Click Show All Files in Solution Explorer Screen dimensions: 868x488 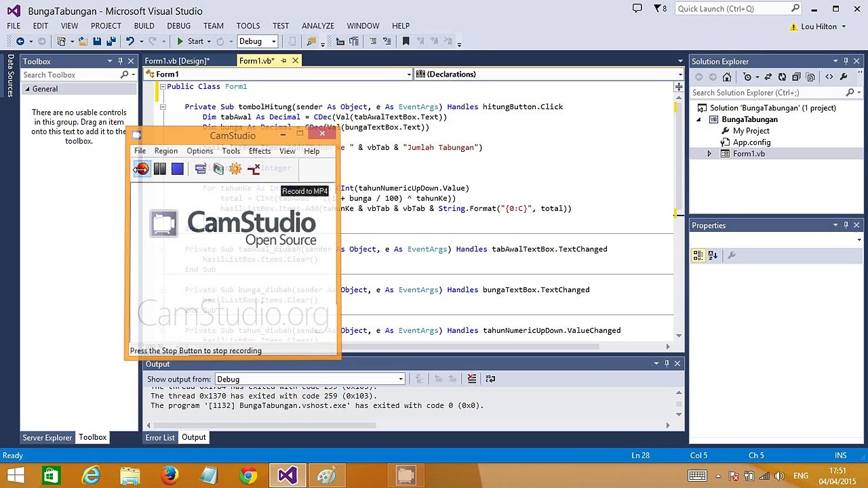coord(812,77)
